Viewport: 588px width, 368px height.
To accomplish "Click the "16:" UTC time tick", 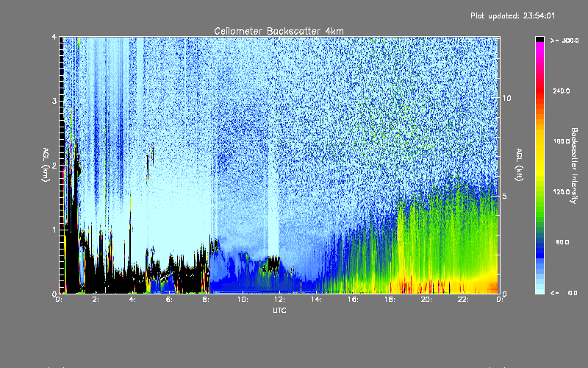I will point(354,300).
